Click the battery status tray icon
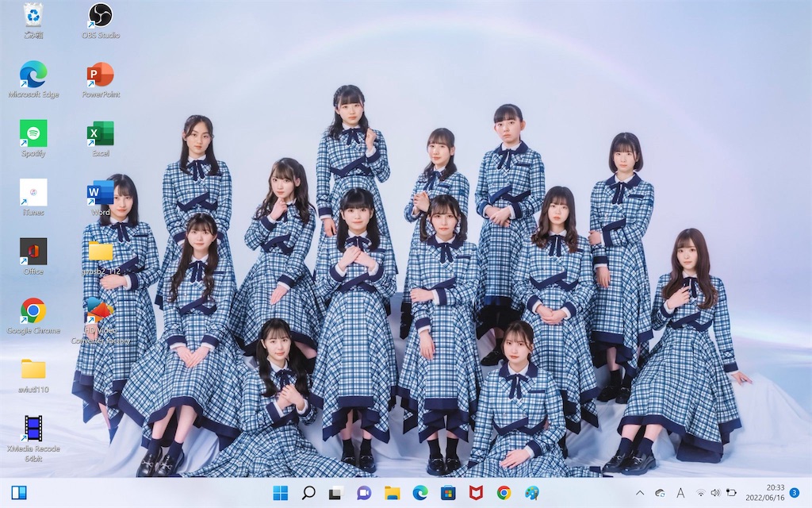Viewport: 812px width, 508px height. tap(731, 493)
